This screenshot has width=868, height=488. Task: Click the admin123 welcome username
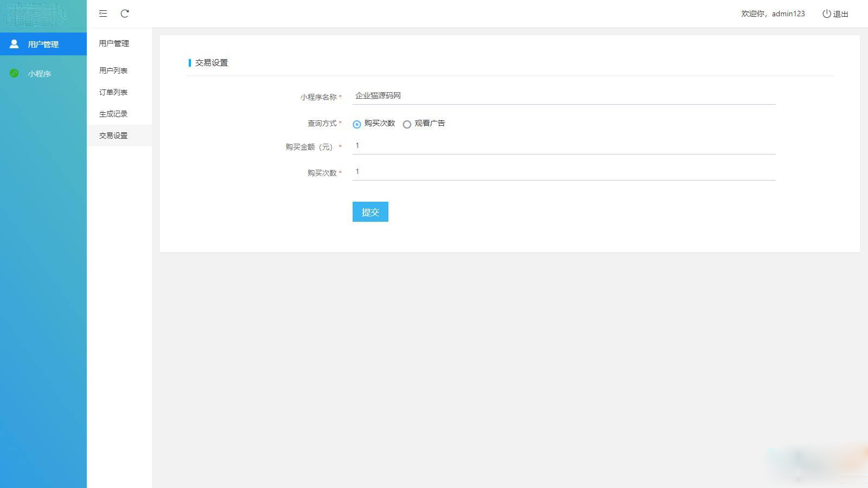788,14
